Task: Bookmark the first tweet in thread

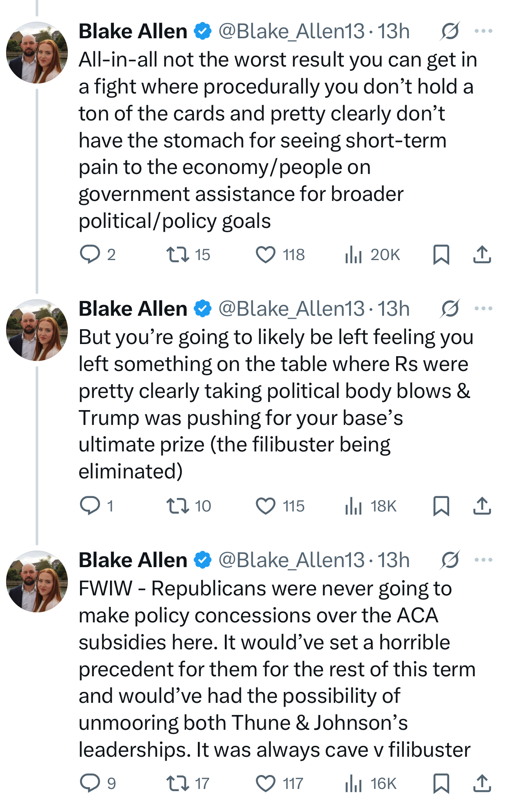Action: [x=441, y=254]
